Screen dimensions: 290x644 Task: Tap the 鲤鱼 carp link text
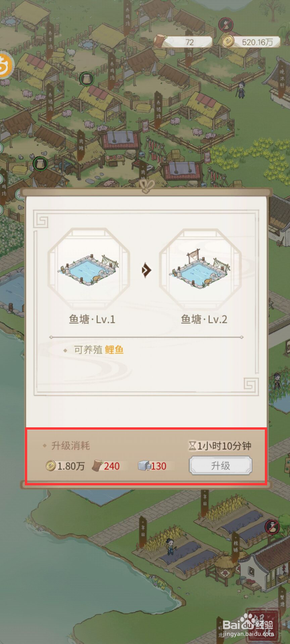click(x=114, y=350)
